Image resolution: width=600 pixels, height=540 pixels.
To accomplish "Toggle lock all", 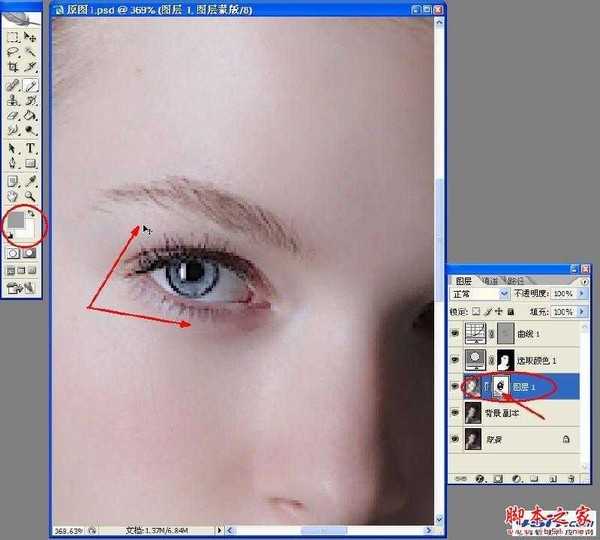I will [x=510, y=312].
